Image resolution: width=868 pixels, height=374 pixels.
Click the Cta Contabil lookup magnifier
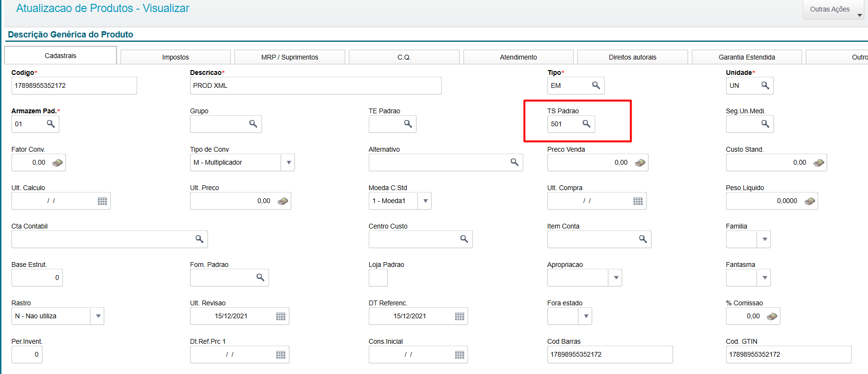[199, 239]
